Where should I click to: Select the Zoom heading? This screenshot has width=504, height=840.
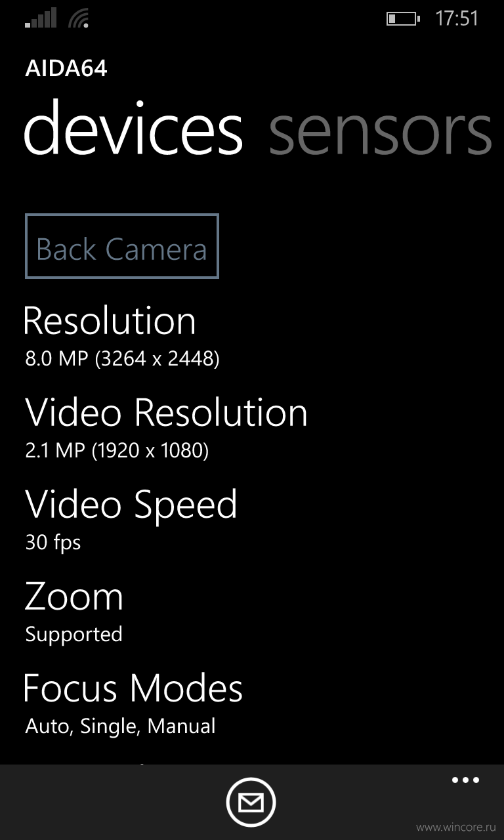pos(74,597)
